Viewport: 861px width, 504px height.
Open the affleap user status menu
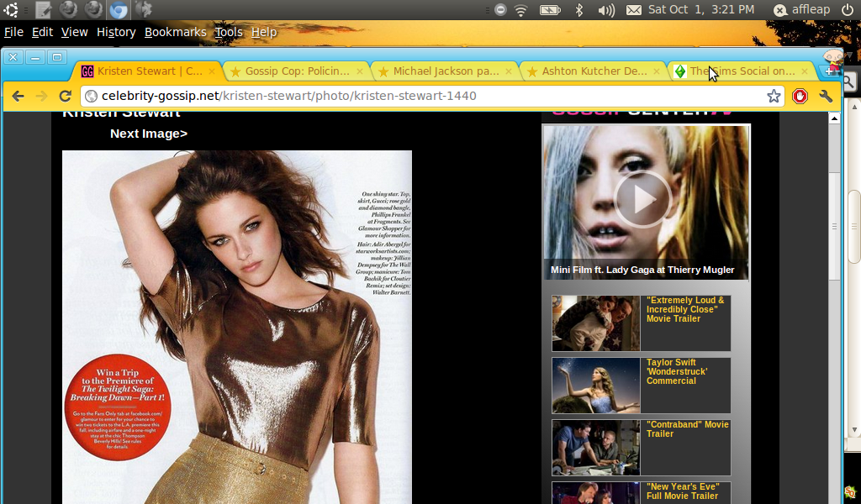801,10
